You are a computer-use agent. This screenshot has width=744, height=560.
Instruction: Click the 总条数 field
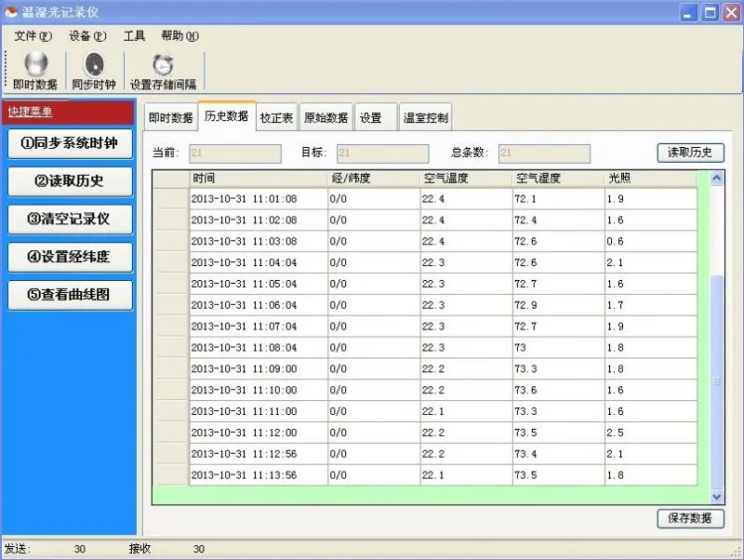click(544, 153)
